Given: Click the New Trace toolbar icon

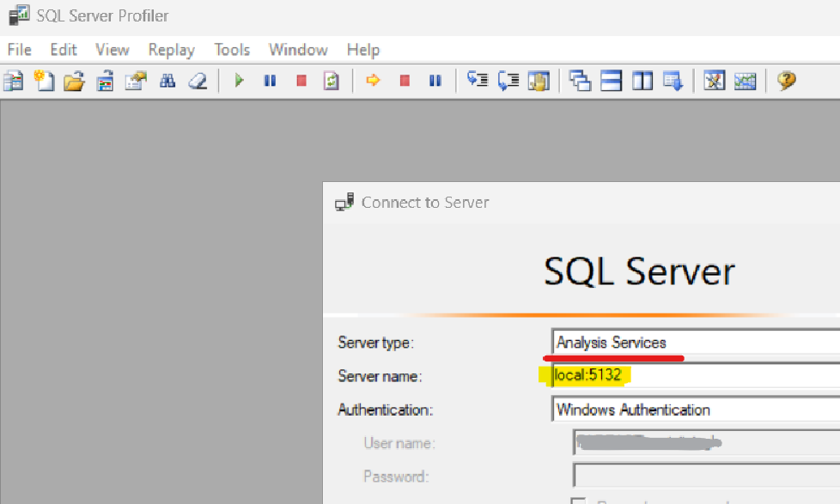Looking at the screenshot, I should (x=13, y=81).
